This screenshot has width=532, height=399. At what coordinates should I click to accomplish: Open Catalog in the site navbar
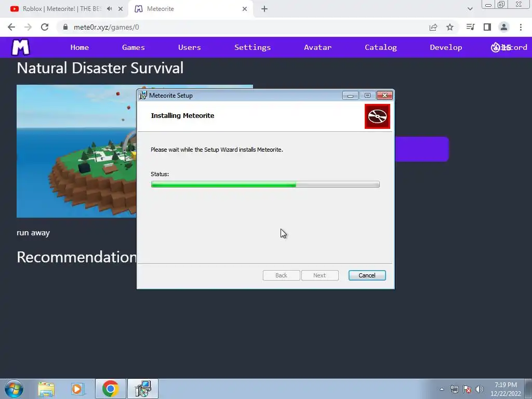381,47
